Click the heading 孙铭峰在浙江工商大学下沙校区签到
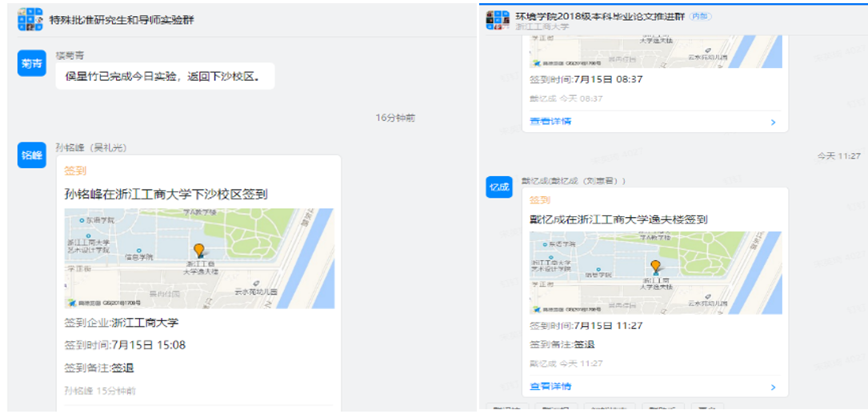The height and width of the screenshot is (414, 868). pos(166,194)
